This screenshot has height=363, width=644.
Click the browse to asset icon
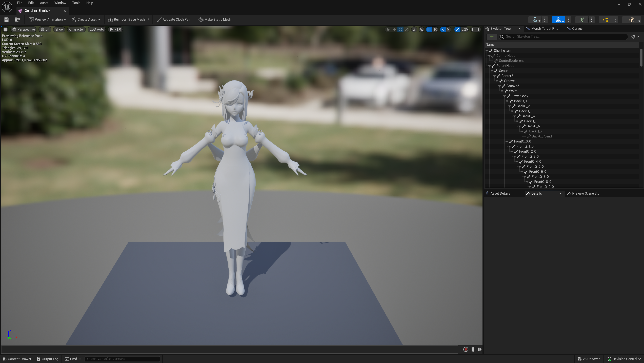pyautogui.click(x=17, y=19)
